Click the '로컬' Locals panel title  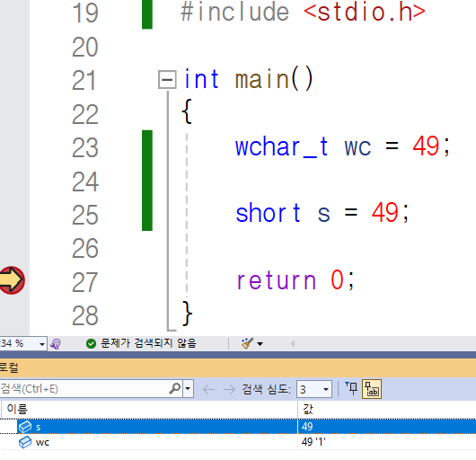click(9, 367)
